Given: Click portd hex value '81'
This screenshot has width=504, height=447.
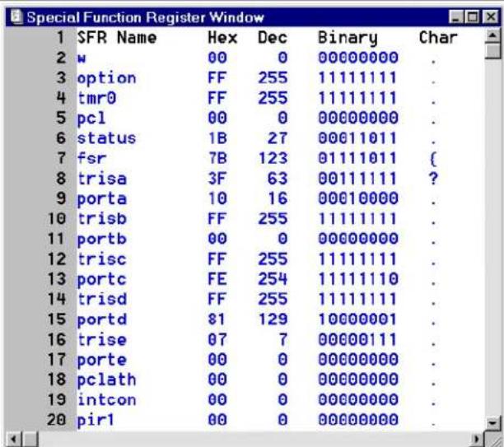Looking at the screenshot, I should click(x=217, y=319).
